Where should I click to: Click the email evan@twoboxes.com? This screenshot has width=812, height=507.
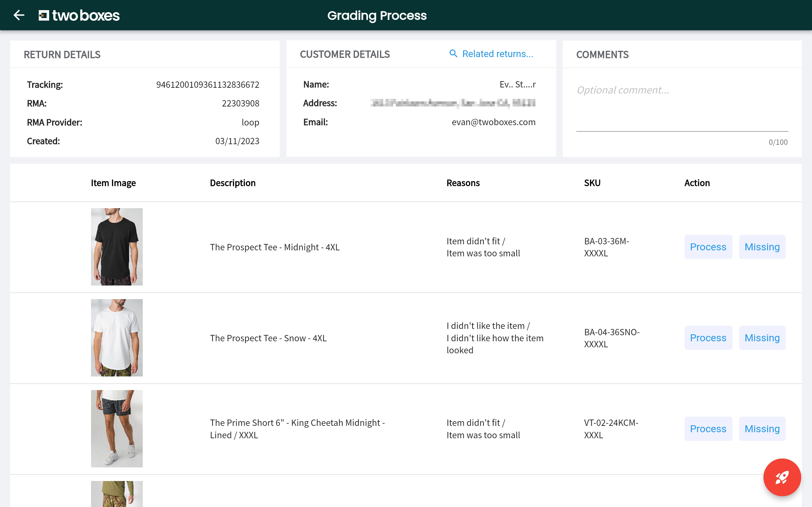pyautogui.click(x=494, y=122)
